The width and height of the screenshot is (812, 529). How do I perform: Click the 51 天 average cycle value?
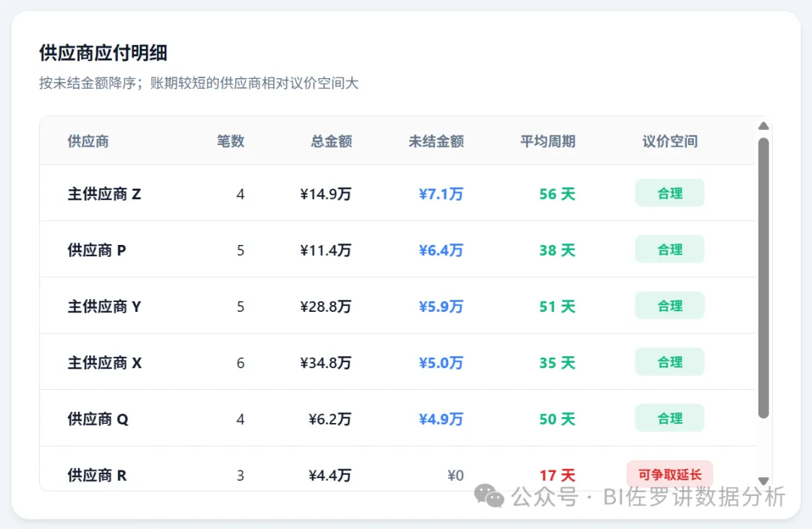(557, 307)
